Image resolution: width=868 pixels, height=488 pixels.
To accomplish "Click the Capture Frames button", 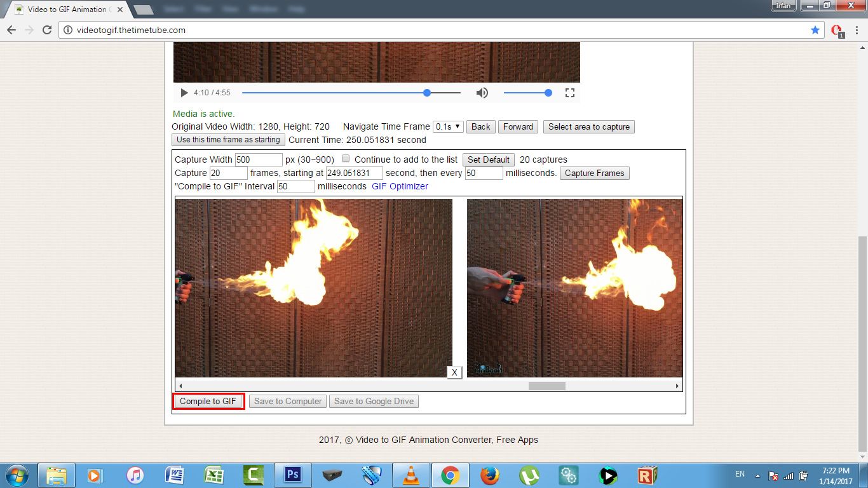I will [594, 173].
